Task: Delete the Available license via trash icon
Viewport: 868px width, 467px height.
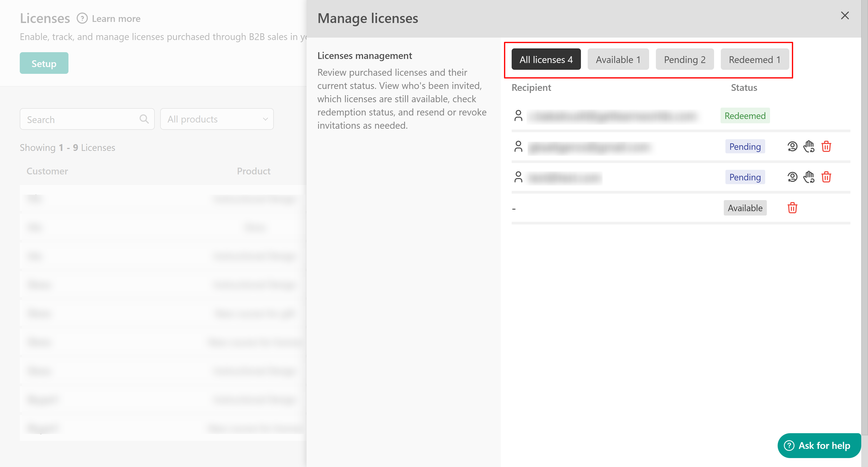Action: click(x=792, y=208)
